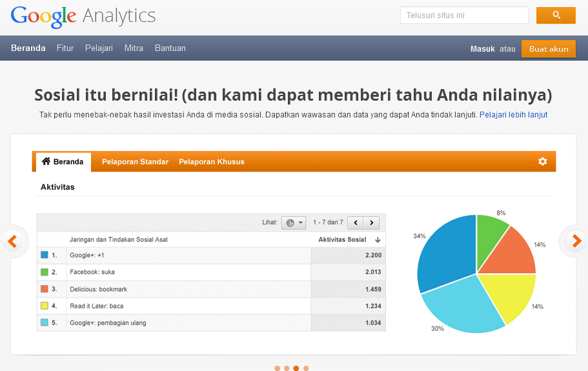Screen dimensions: 588x371
Task: Advance carousel with right orange arrow
Action: [577, 241]
